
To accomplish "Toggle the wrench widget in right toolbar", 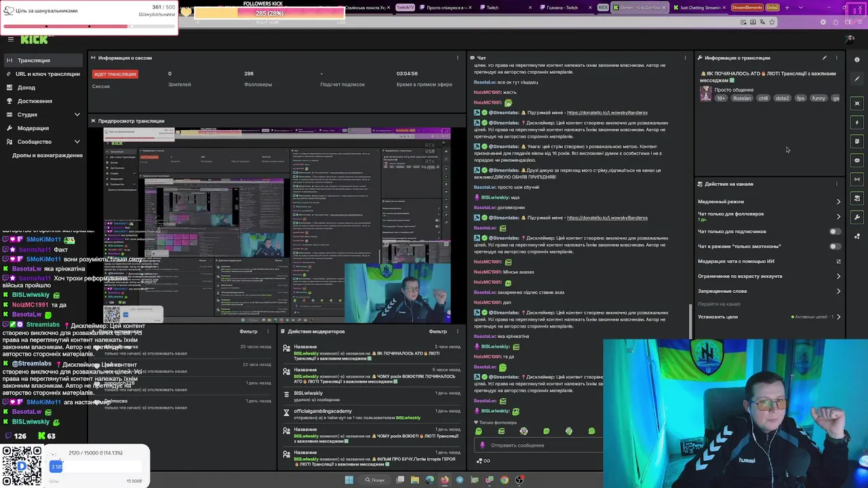I will [x=857, y=218].
